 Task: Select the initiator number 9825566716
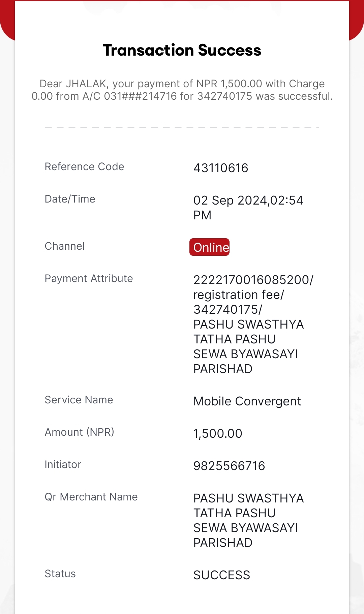click(x=229, y=466)
